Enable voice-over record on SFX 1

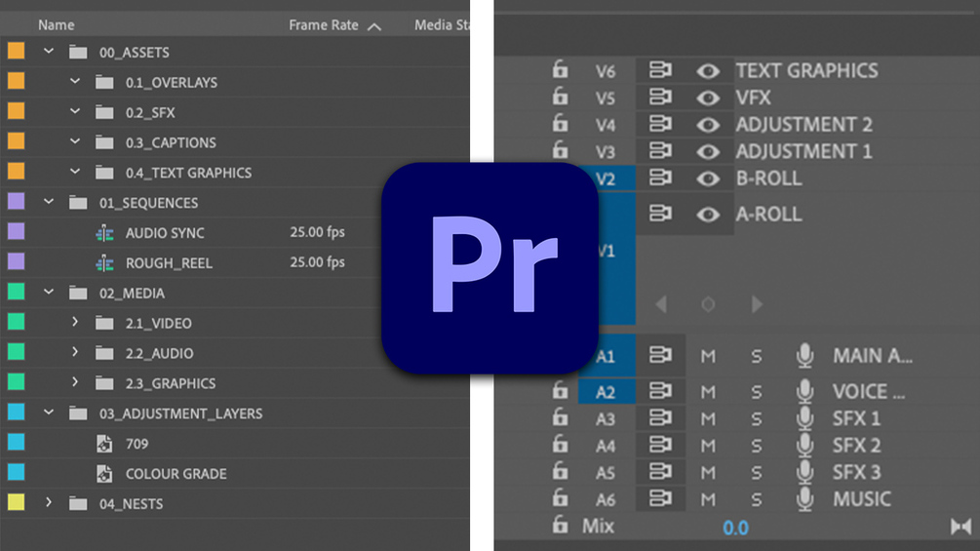click(805, 418)
